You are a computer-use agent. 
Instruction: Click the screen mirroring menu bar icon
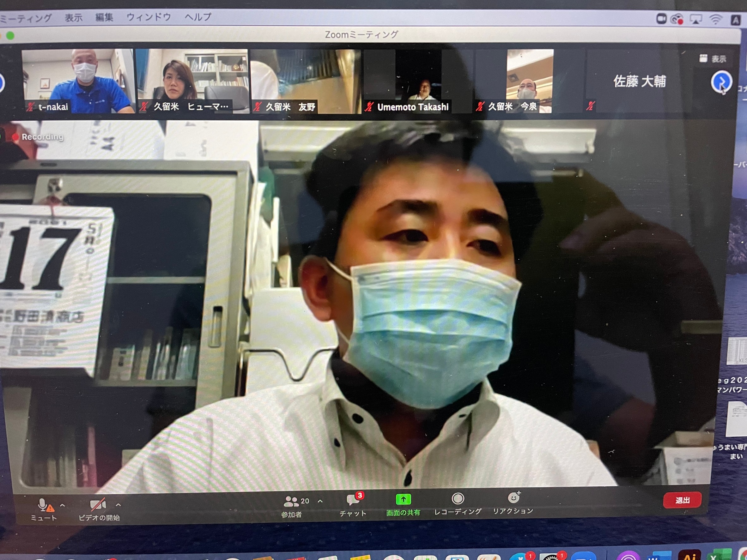coord(696,19)
